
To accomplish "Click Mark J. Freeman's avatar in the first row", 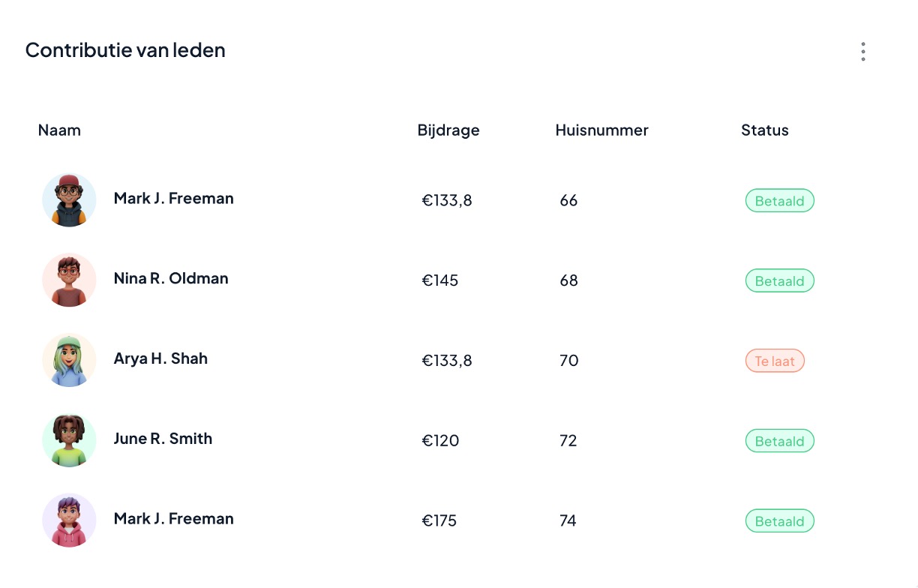I will (x=69, y=200).
